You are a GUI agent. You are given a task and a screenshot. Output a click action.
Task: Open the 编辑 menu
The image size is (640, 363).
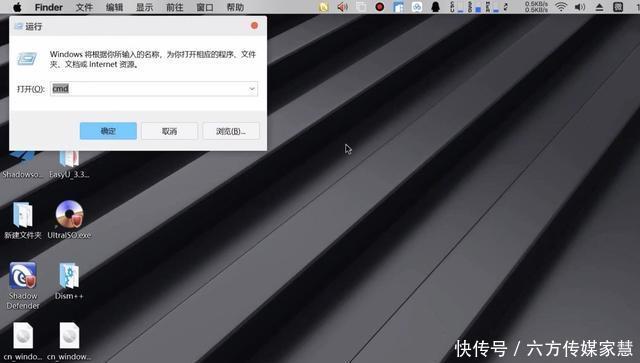(x=114, y=7)
